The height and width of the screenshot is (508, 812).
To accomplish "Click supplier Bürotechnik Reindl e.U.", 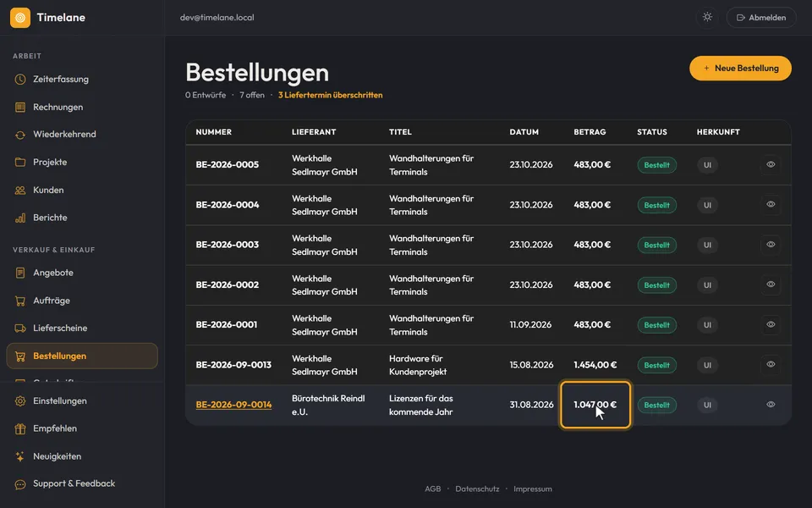I will 328,405.
